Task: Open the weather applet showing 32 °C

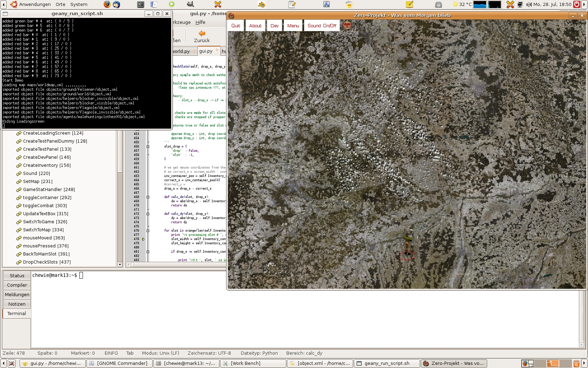Action: tap(462, 4)
